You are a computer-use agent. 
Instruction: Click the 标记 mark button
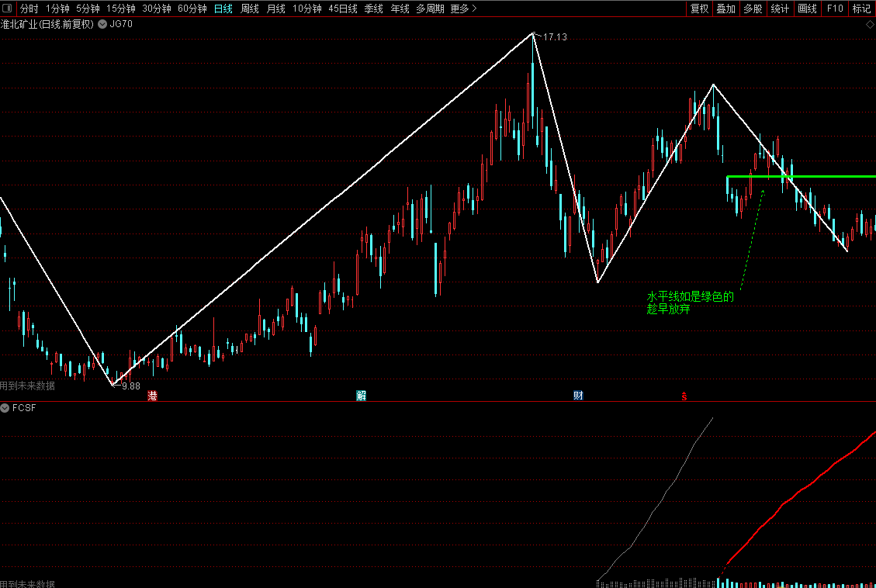pyautogui.click(x=862, y=9)
